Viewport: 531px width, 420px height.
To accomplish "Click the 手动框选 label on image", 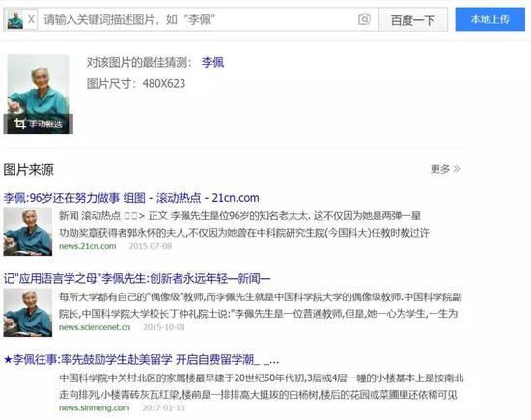I will 45,124.
